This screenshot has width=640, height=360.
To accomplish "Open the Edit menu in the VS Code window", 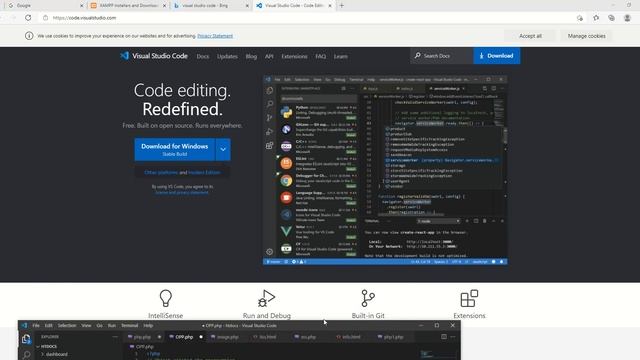I will [49, 326].
